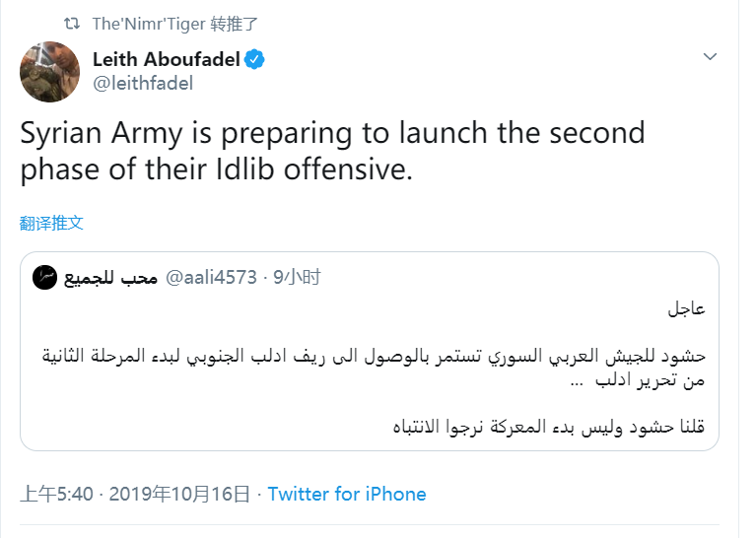This screenshot has height=538, width=756.
Task: Open The'Nimr'Tiger retweeter profile link
Action: (x=148, y=23)
